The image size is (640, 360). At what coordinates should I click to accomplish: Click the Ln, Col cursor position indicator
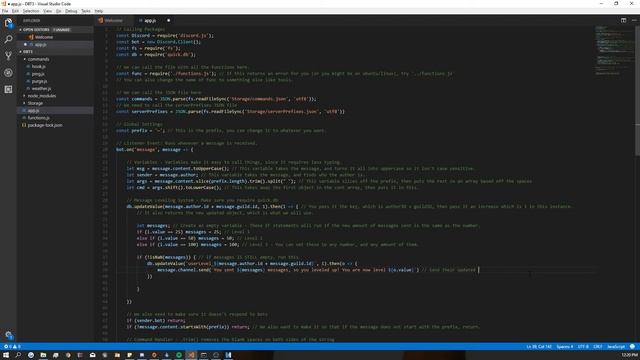pyautogui.click(x=539, y=347)
